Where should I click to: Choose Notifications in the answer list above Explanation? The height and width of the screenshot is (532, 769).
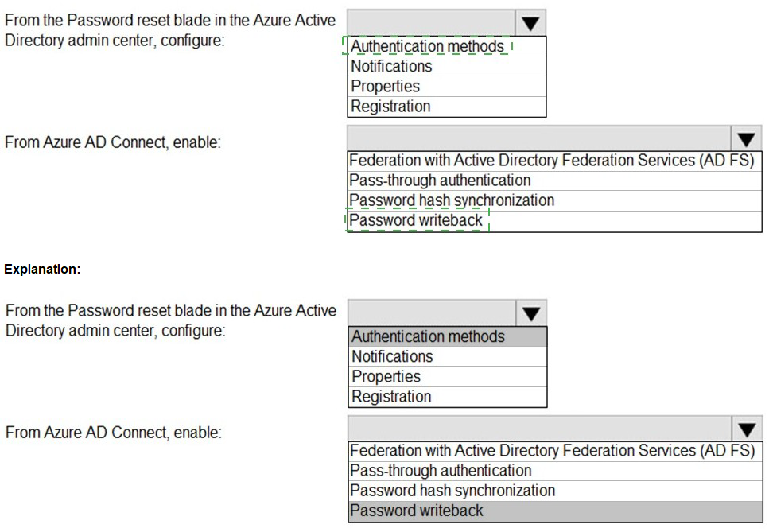pos(391,67)
